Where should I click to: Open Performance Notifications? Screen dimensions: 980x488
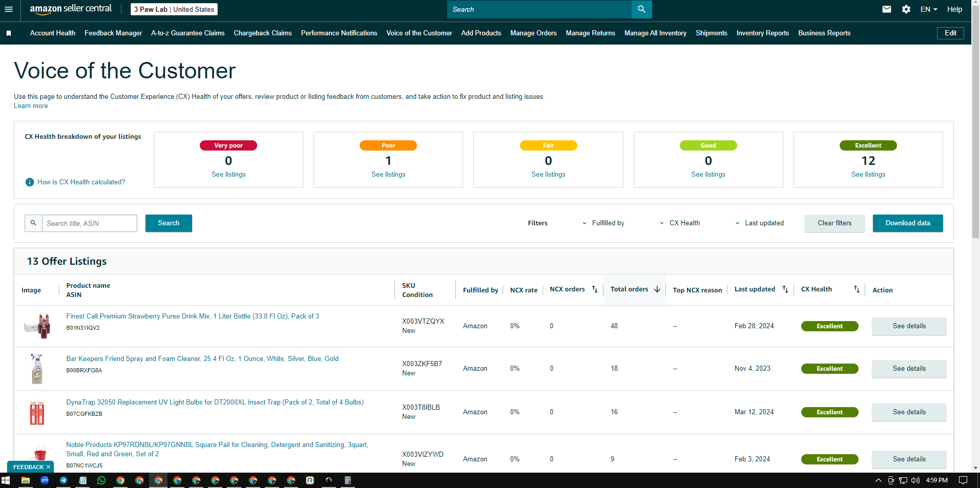(339, 33)
